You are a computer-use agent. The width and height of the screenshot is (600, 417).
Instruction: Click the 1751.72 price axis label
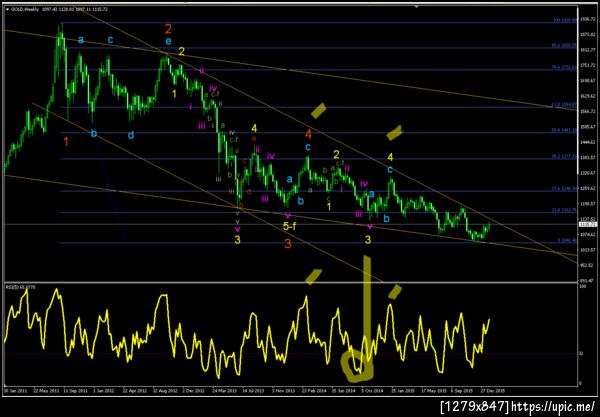pos(587,65)
